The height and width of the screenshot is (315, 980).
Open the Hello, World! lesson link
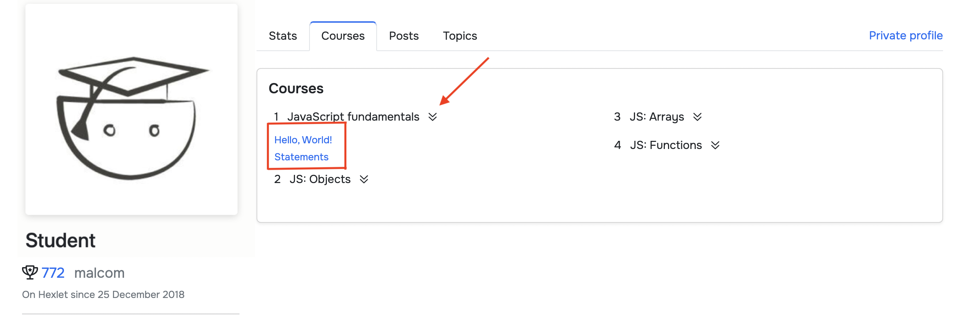click(303, 140)
